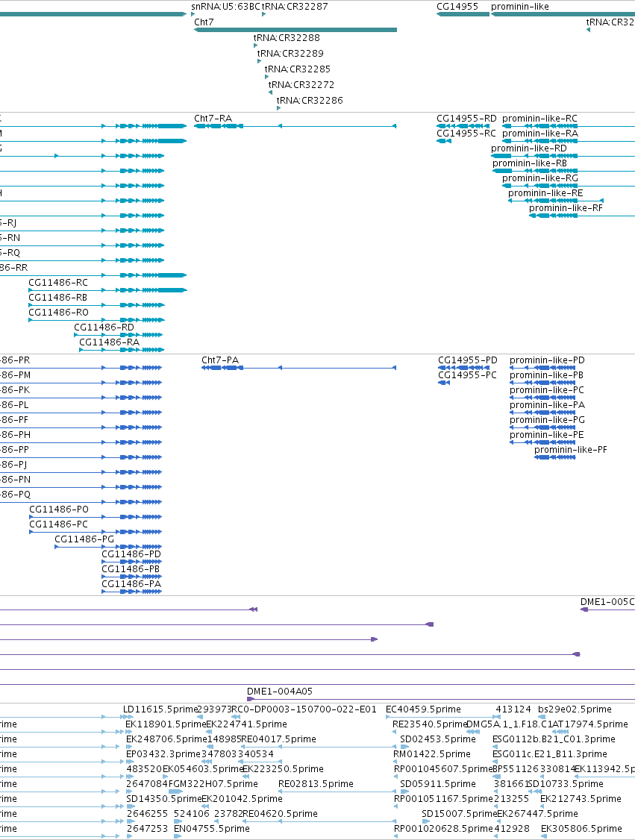Click the prominin-like-RA transcript
The width and height of the screenshot is (635, 840).
(x=569, y=142)
